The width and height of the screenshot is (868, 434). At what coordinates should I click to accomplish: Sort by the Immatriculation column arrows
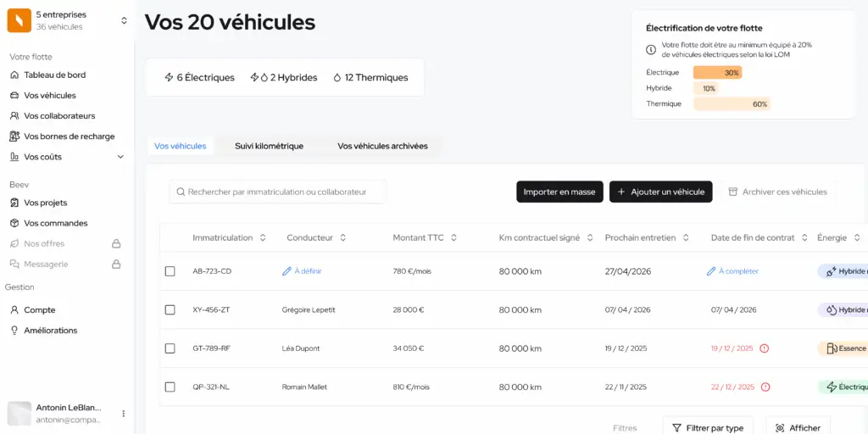(263, 237)
